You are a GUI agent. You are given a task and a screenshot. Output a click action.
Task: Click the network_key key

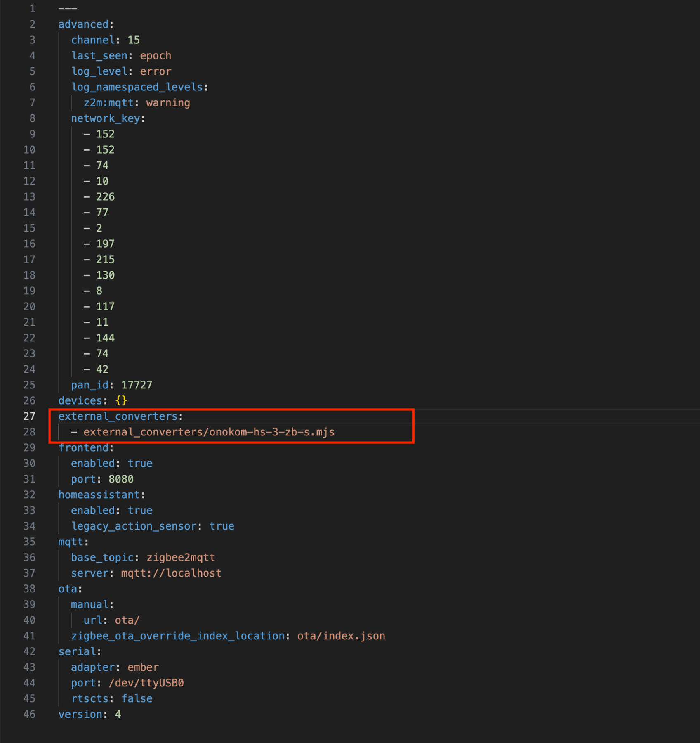click(106, 118)
